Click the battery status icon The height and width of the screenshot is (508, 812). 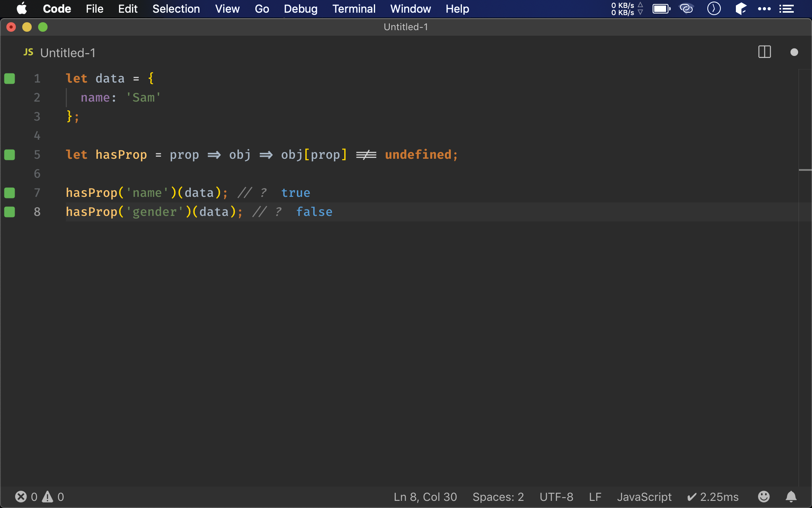coord(661,9)
